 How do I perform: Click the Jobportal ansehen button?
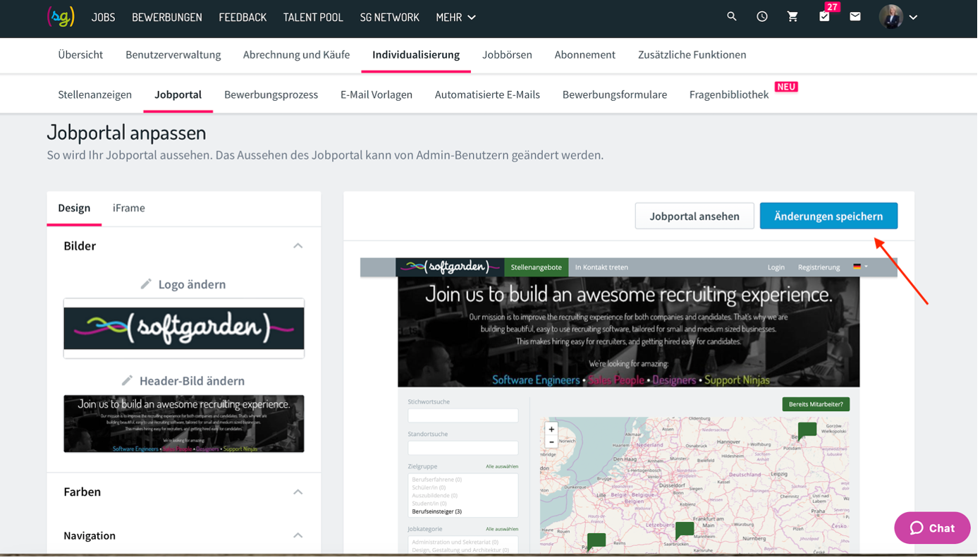(697, 217)
